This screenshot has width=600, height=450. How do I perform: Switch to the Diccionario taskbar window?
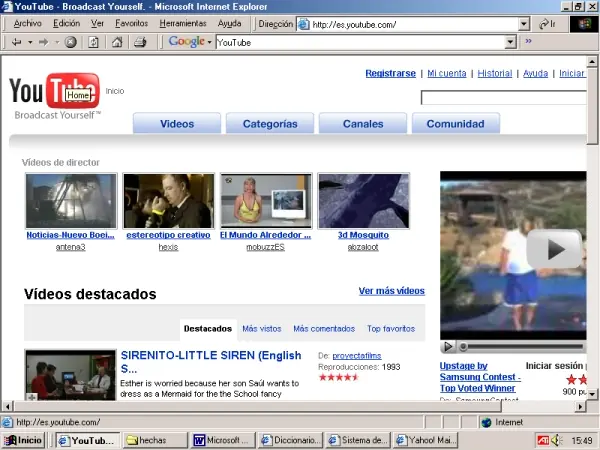coord(290,440)
